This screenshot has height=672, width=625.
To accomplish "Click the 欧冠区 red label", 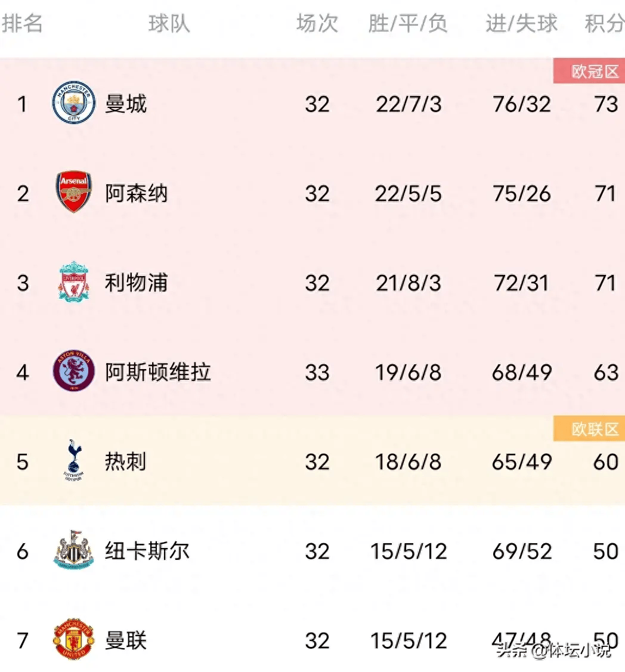I will tap(589, 71).
